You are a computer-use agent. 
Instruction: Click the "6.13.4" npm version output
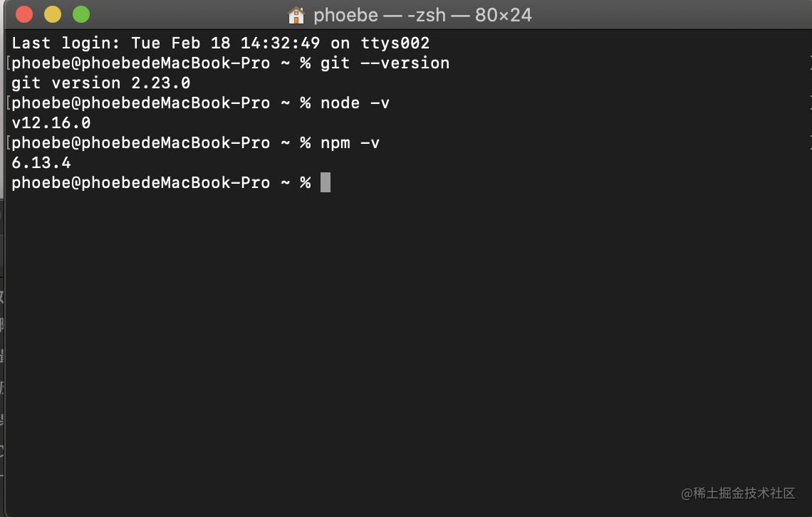(x=41, y=162)
